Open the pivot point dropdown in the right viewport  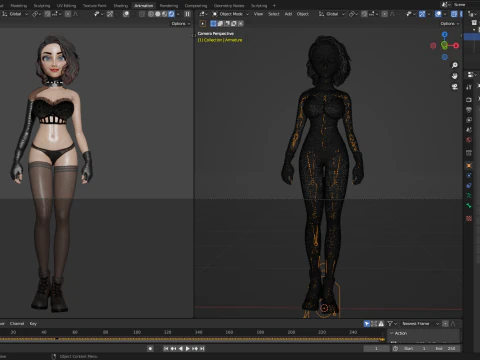(x=353, y=14)
